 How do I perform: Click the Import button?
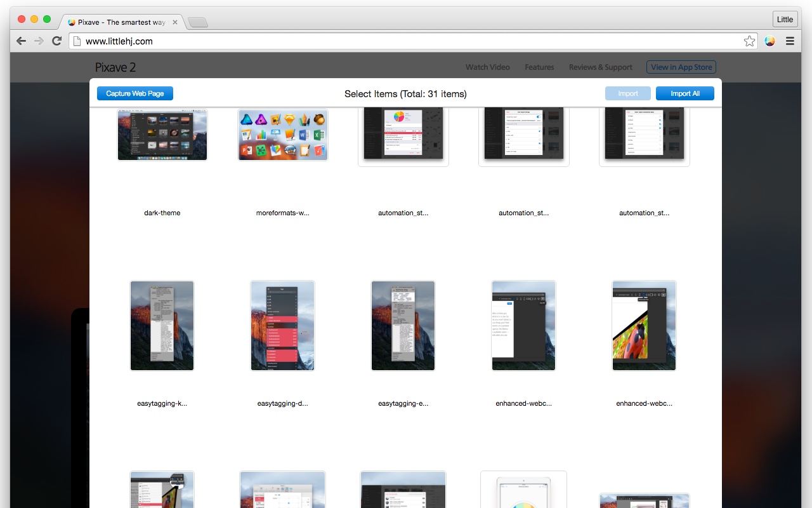click(628, 93)
